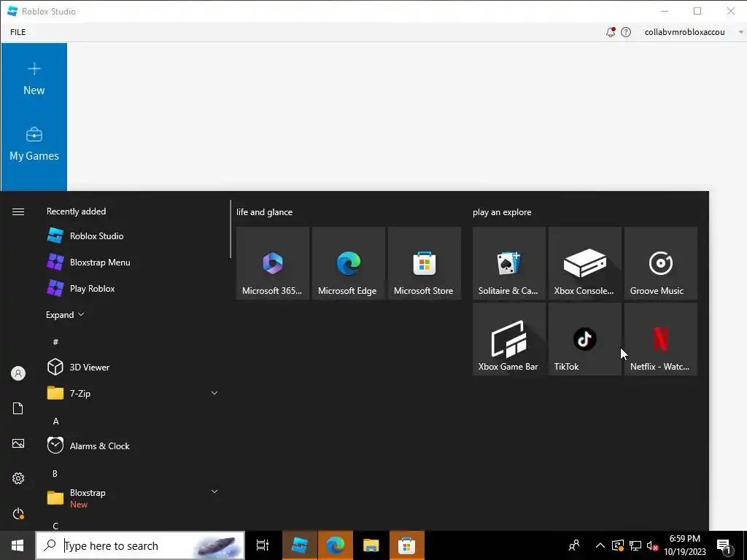The height and width of the screenshot is (560, 747).
Task: Open the Groove Music tile
Action: pyautogui.click(x=661, y=262)
